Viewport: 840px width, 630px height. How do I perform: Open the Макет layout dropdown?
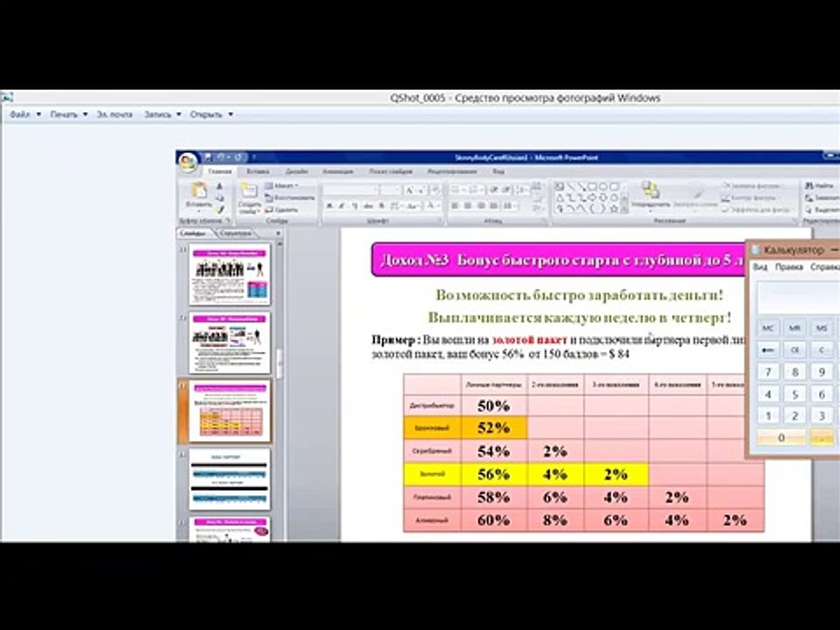tap(282, 185)
